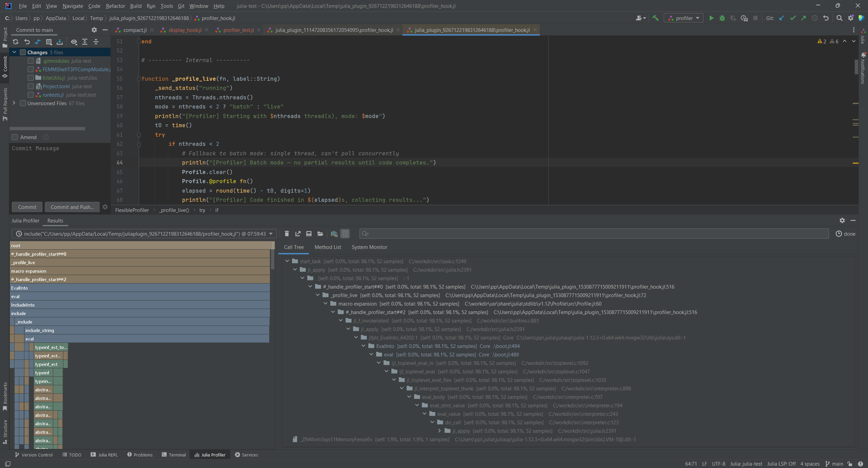Open the Version Control tool window
Screen dimensions: 868x468
click(34, 455)
